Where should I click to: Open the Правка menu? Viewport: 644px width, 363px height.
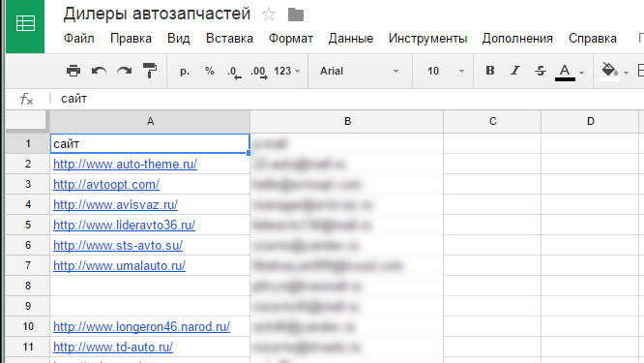pyautogui.click(x=131, y=38)
